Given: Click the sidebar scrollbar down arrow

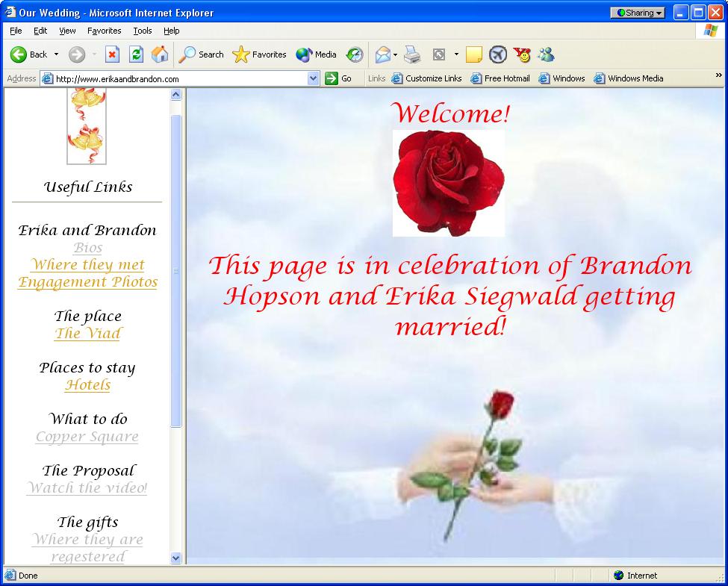Looking at the screenshot, I should [x=176, y=558].
